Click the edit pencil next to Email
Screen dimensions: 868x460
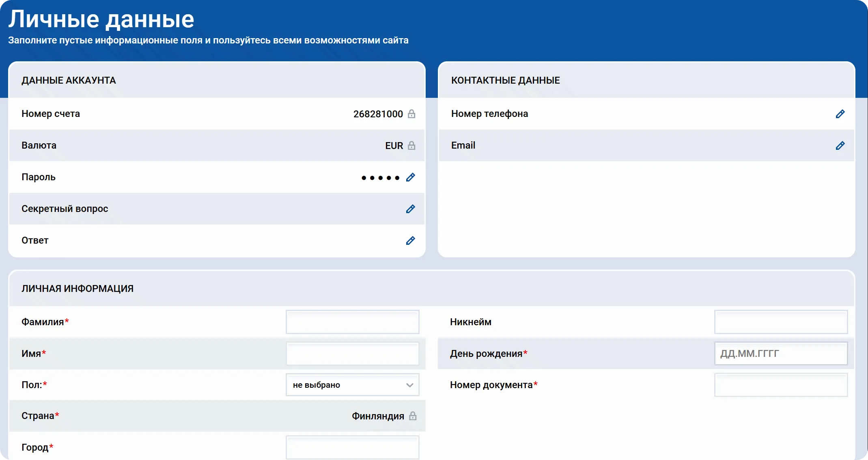[x=840, y=146]
